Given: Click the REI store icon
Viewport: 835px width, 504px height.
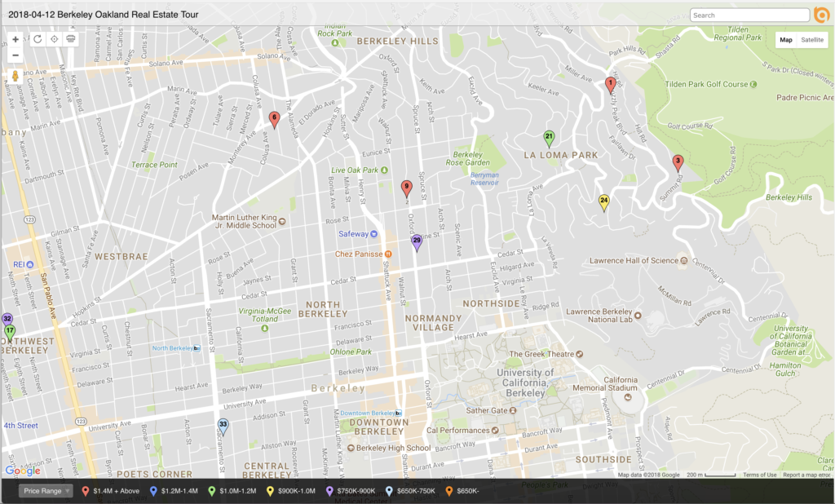Looking at the screenshot, I should click(30, 264).
